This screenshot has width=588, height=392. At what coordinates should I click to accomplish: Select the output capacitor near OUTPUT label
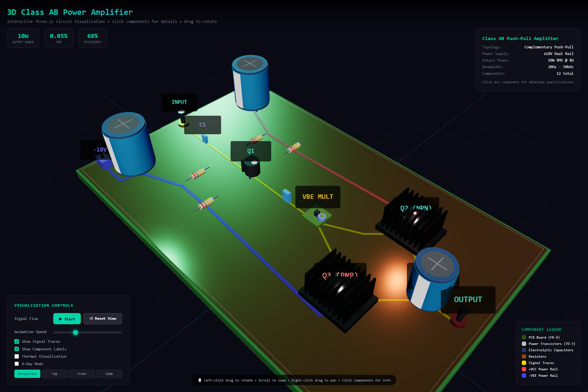[x=433, y=279]
